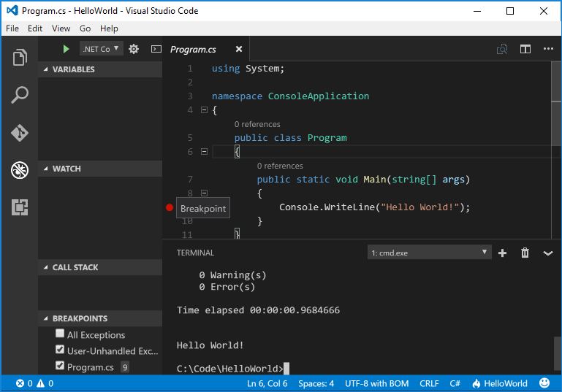
Task: Start debugging with green play button
Action: coord(66,49)
